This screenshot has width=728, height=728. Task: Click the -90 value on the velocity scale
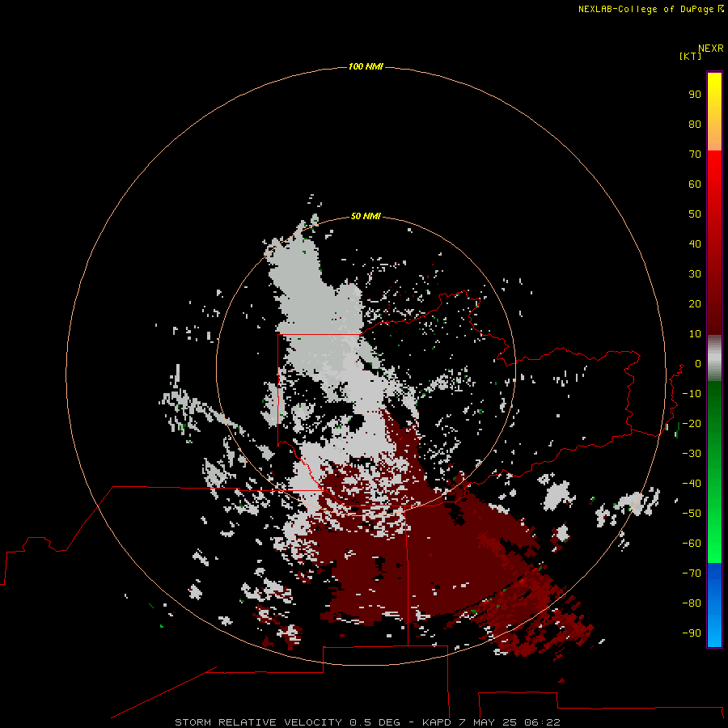692,633
